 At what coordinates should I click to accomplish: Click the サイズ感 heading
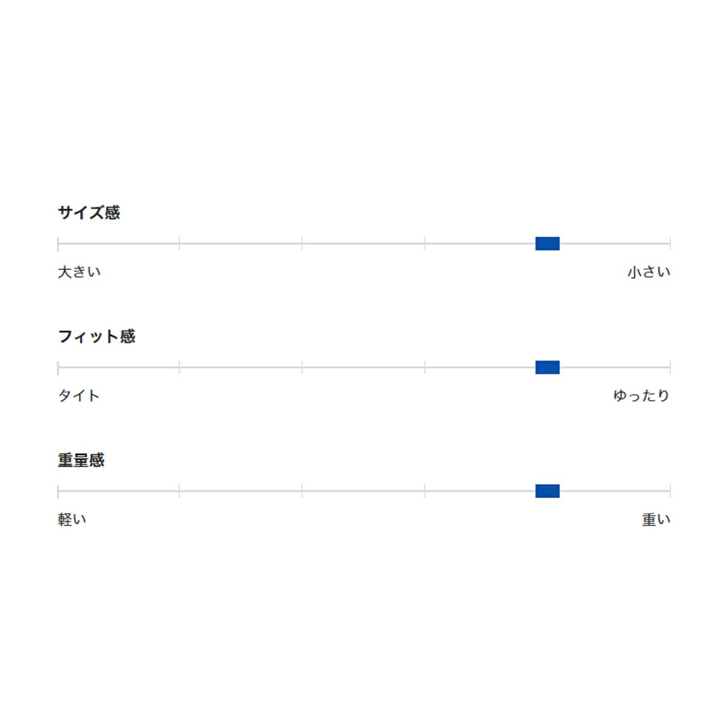coord(89,212)
